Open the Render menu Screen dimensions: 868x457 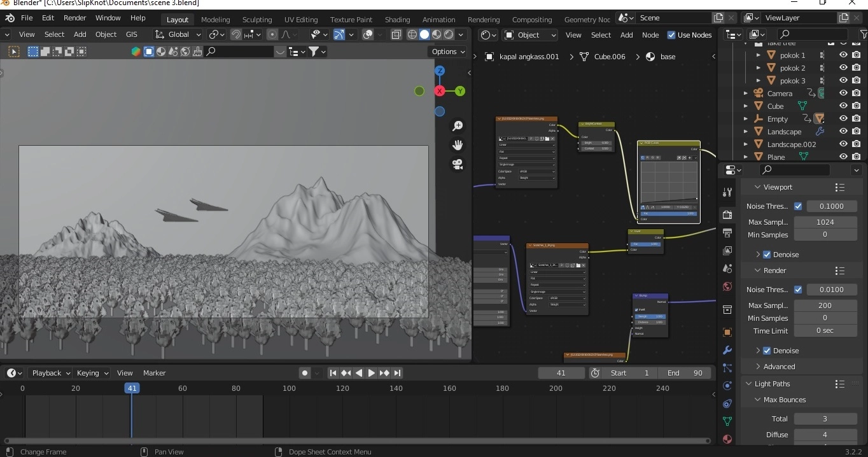[74, 18]
